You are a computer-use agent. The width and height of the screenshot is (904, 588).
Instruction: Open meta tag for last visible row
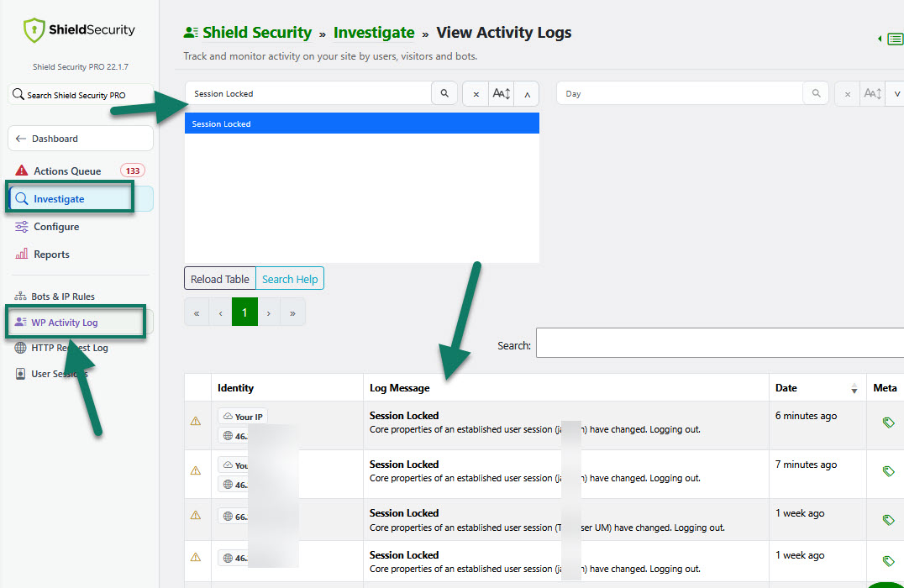pos(888,561)
